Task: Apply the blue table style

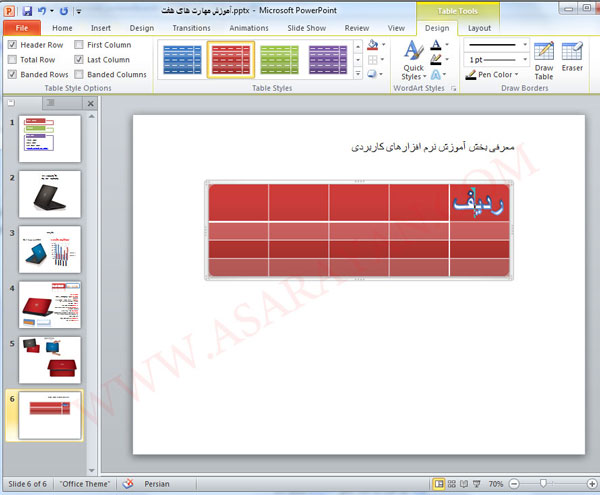Action: coord(181,61)
